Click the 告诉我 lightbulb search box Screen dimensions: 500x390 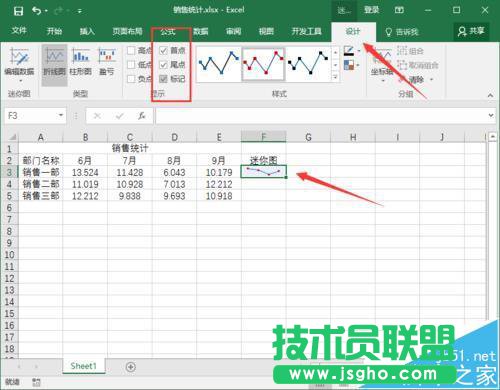[402, 32]
